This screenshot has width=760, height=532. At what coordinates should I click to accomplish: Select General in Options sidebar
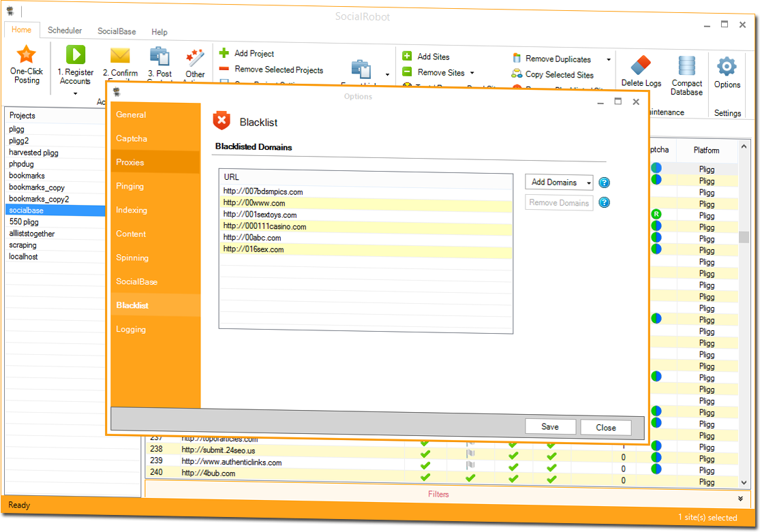[x=155, y=115]
